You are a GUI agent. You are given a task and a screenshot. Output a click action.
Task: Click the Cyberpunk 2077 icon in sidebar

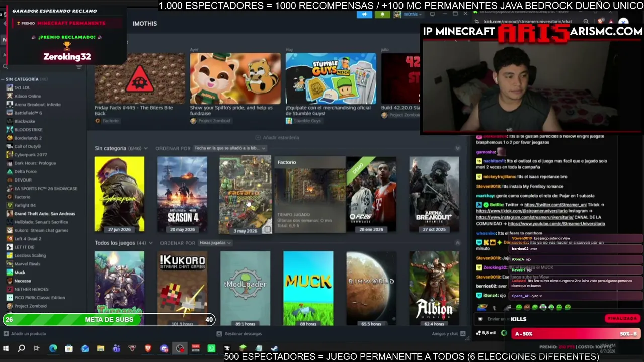tap(10, 155)
